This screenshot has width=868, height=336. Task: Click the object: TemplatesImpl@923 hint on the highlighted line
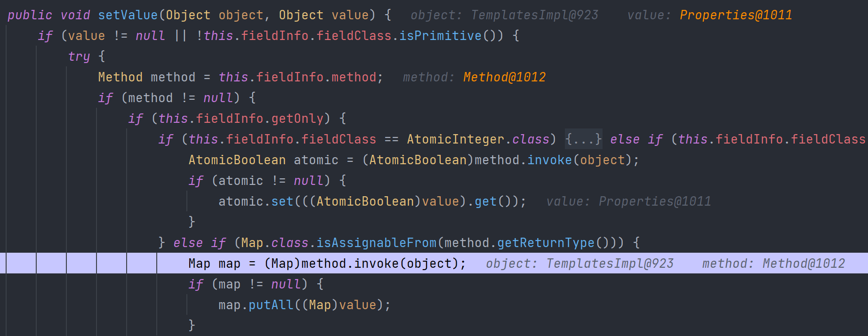(579, 264)
